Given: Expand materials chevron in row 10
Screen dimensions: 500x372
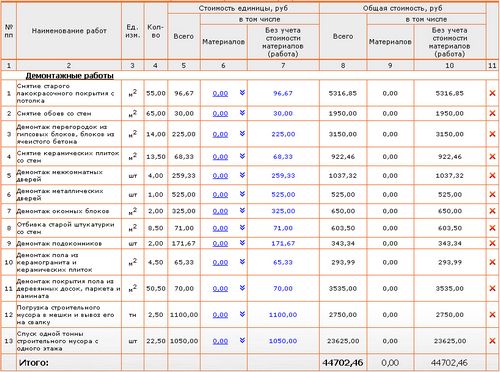Looking at the screenshot, I should (242, 262).
